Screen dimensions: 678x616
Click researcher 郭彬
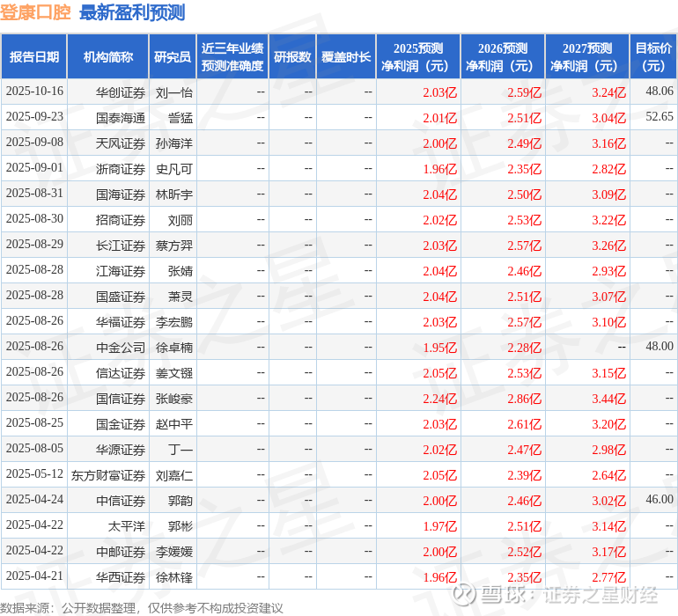[180, 526]
